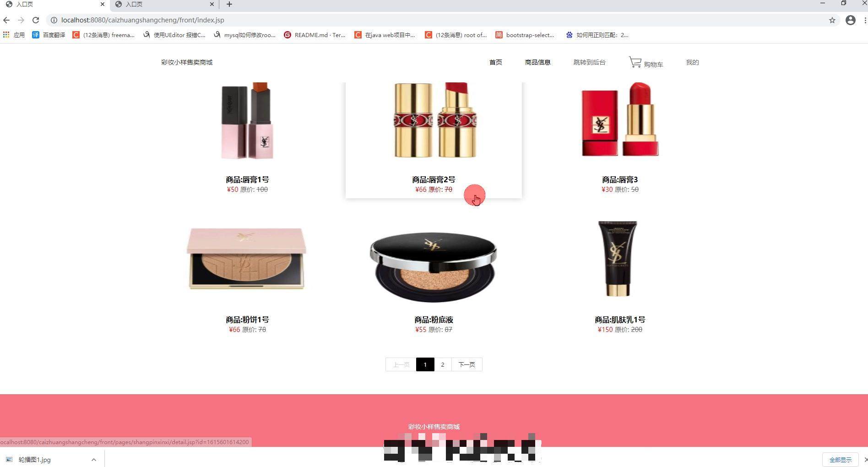Open the bootstrap-select bookmark
868x467 pixels.
tap(525, 35)
